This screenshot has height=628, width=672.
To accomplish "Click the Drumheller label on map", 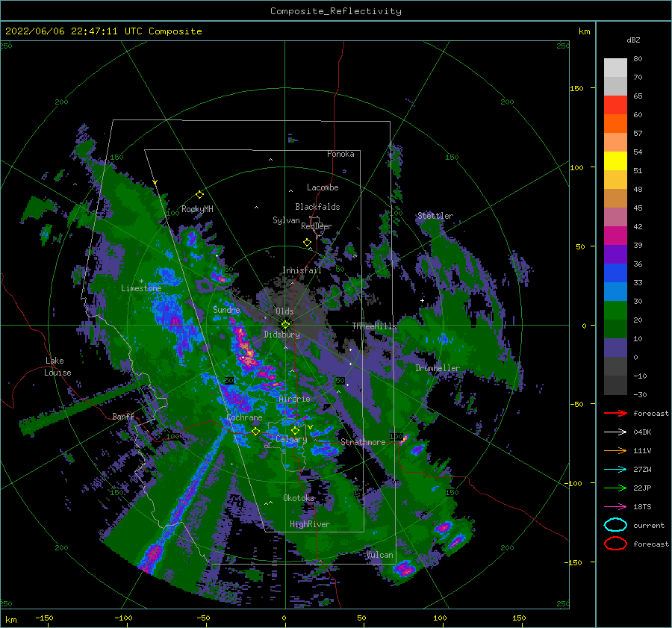I will (438, 368).
